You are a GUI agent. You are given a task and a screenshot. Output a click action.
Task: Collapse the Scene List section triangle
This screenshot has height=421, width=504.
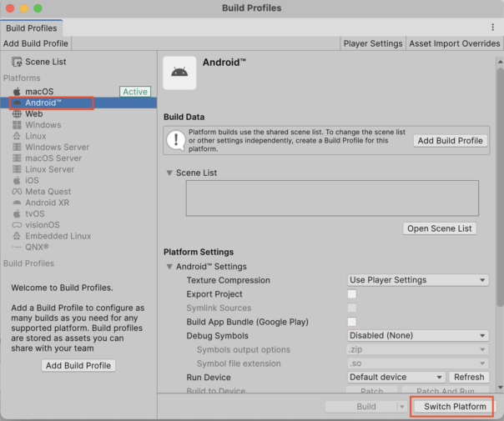point(169,173)
